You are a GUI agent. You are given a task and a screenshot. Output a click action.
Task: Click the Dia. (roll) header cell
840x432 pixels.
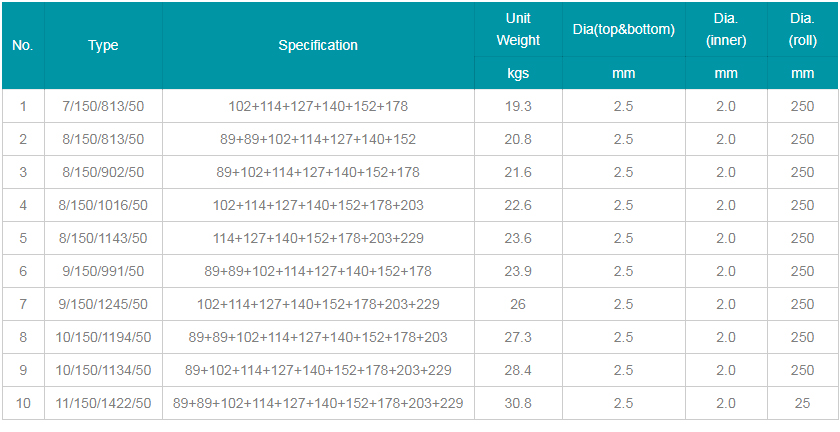click(x=802, y=29)
